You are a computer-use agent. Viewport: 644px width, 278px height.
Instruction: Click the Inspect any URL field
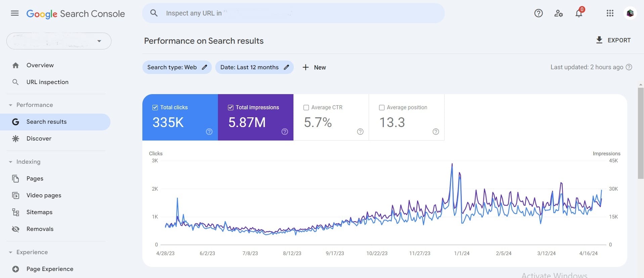point(293,13)
